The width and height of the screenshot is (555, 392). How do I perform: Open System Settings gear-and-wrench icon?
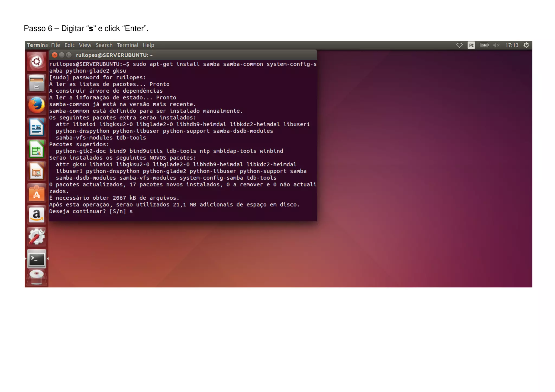37,237
